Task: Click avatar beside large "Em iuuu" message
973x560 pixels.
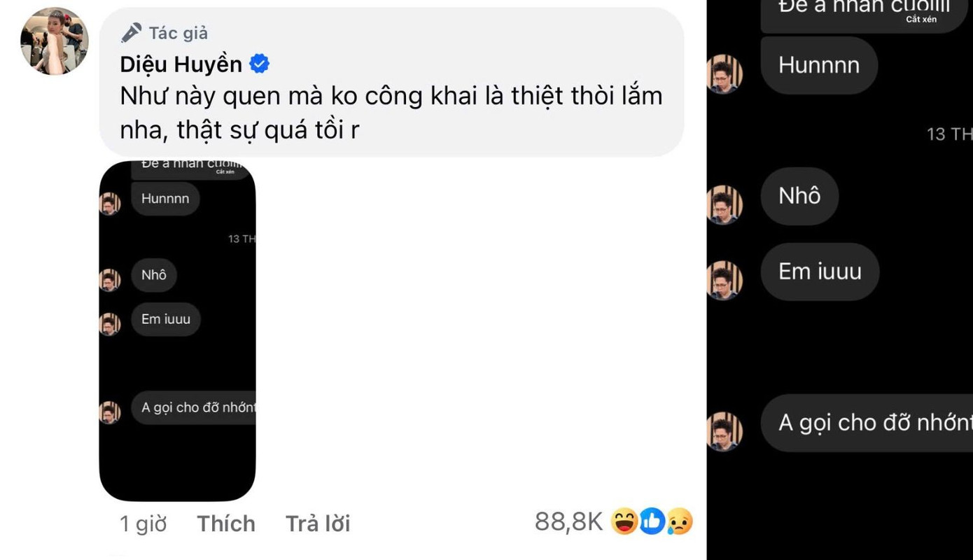Action: click(x=724, y=280)
